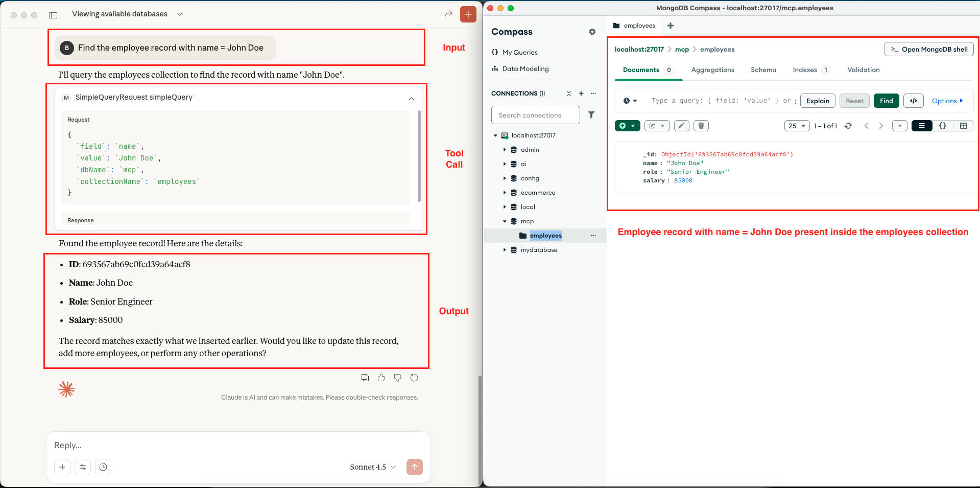Open a new tab beside employees
Viewport: 980px width, 488px height.
tap(670, 26)
